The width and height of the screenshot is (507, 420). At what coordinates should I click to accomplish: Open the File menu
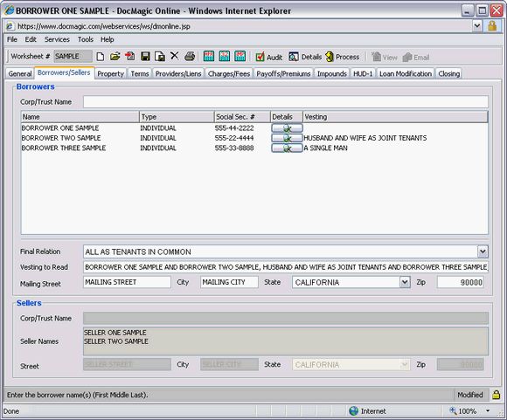12,39
